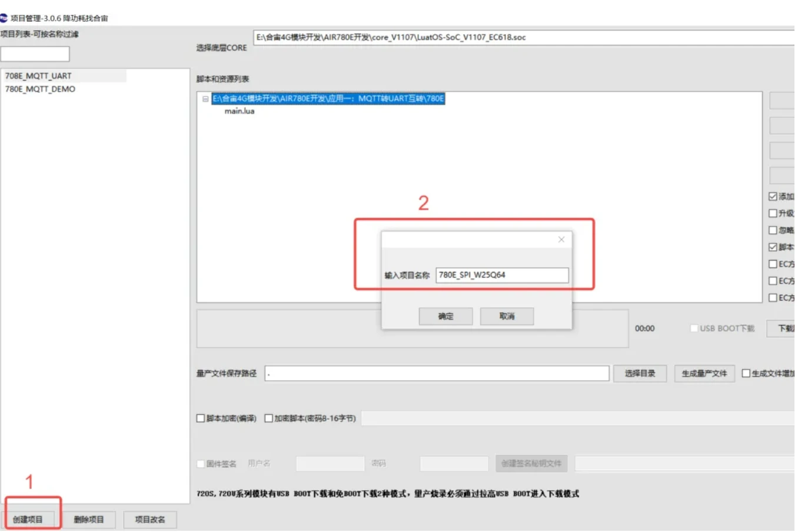Click the 项目改名 button
The height and width of the screenshot is (532, 798).
click(x=149, y=520)
